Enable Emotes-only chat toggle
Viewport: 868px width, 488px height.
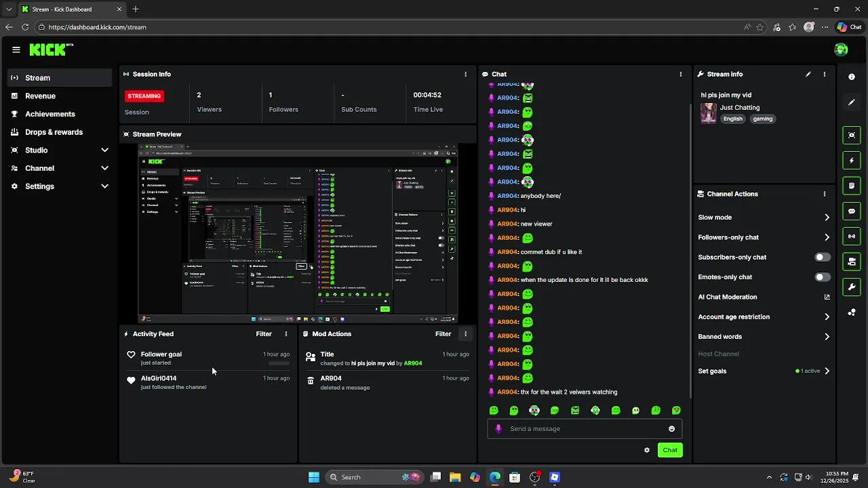[x=823, y=277]
